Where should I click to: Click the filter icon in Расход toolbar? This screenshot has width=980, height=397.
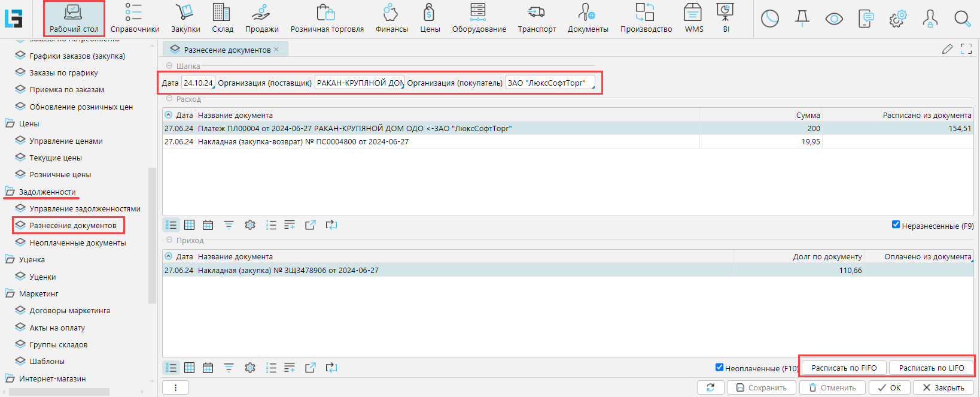[x=229, y=225]
